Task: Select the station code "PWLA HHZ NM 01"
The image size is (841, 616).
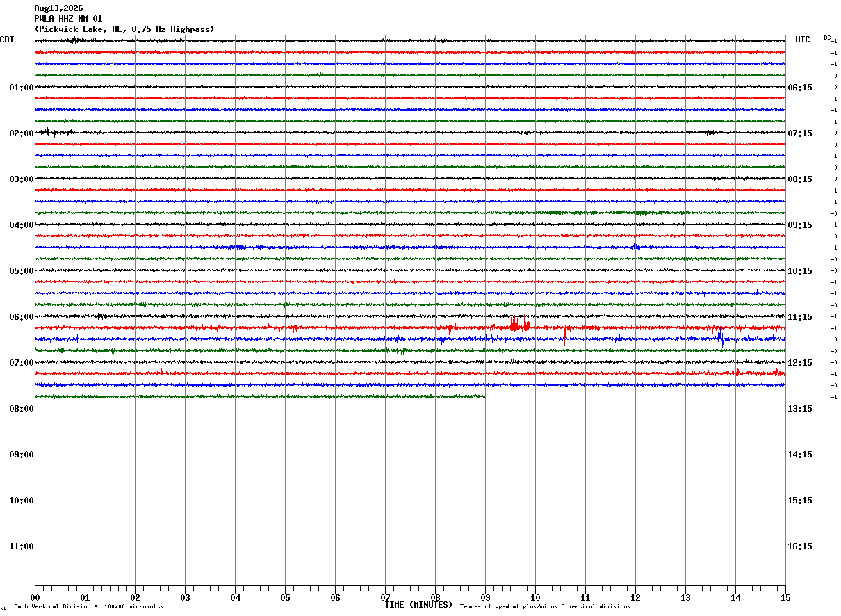Action: (68, 19)
